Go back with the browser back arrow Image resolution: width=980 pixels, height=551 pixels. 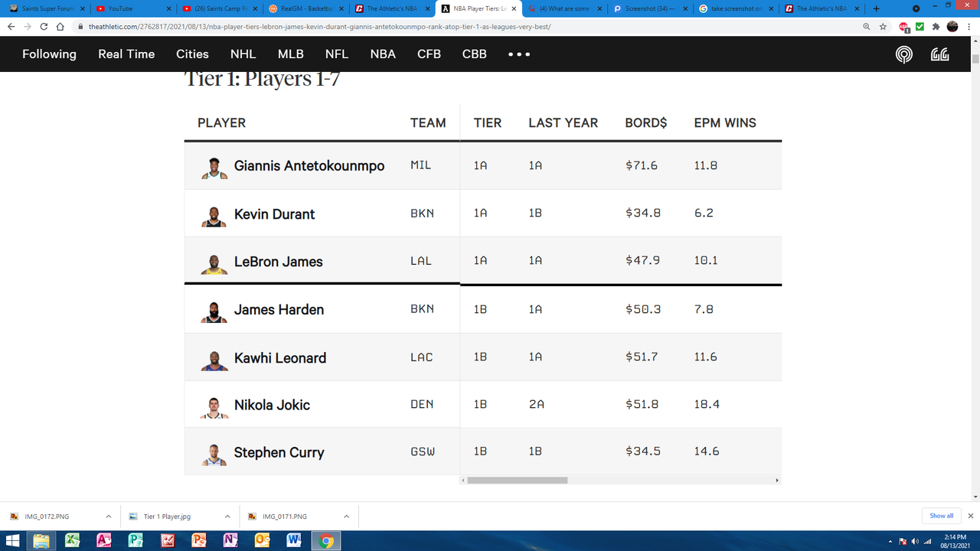(x=11, y=26)
